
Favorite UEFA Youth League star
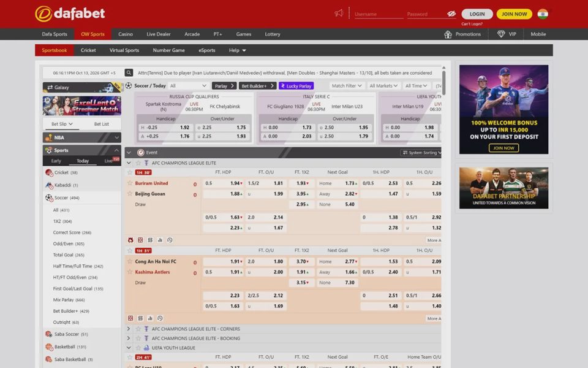(138, 348)
